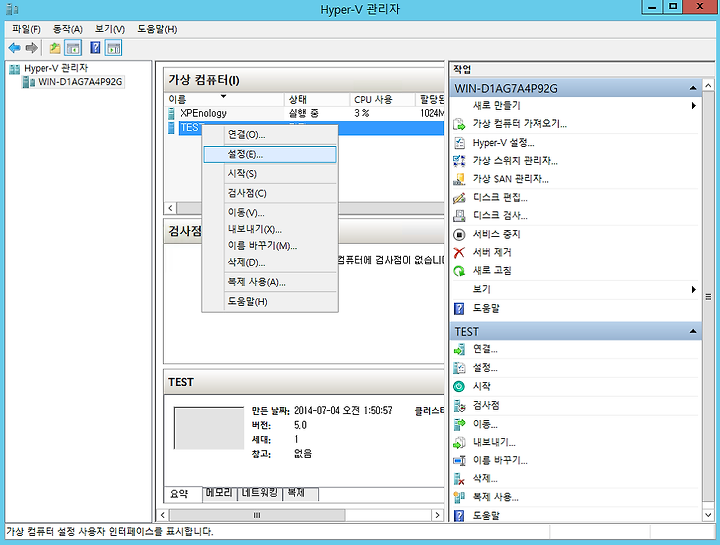Expand the 새로 만들기 submenu arrow
Image resolution: width=720 pixels, height=545 pixels.
tap(693, 106)
